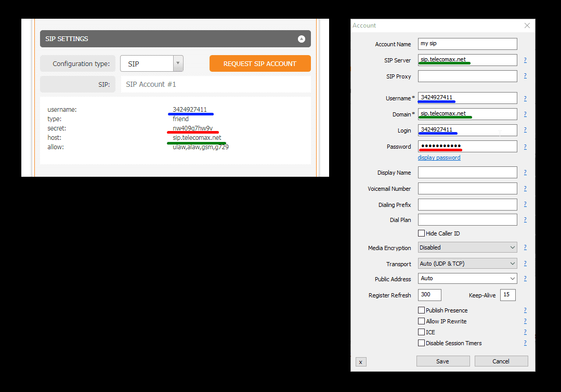
Task: Open the Configuration type SIP dropdown
Action: (152, 64)
